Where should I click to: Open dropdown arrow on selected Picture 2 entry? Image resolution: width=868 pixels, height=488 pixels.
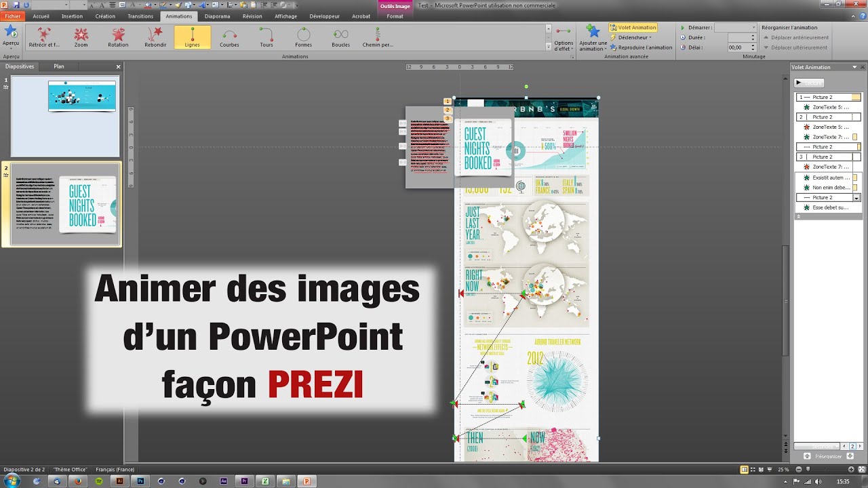click(856, 197)
